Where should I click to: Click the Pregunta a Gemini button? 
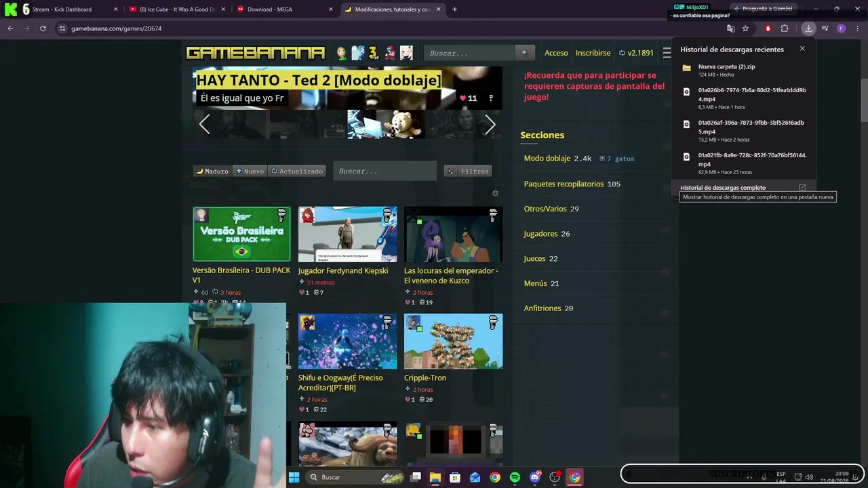pyautogui.click(x=762, y=9)
